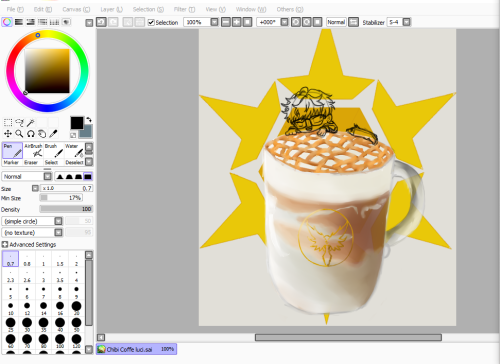This screenshot has width=500, height=364.
Task: Open the (simple circle) brush shape dropdown
Action: click(x=58, y=221)
